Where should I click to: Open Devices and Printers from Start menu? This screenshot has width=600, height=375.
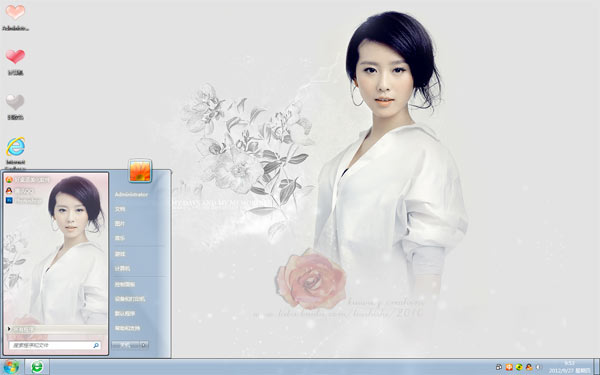point(130,299)
